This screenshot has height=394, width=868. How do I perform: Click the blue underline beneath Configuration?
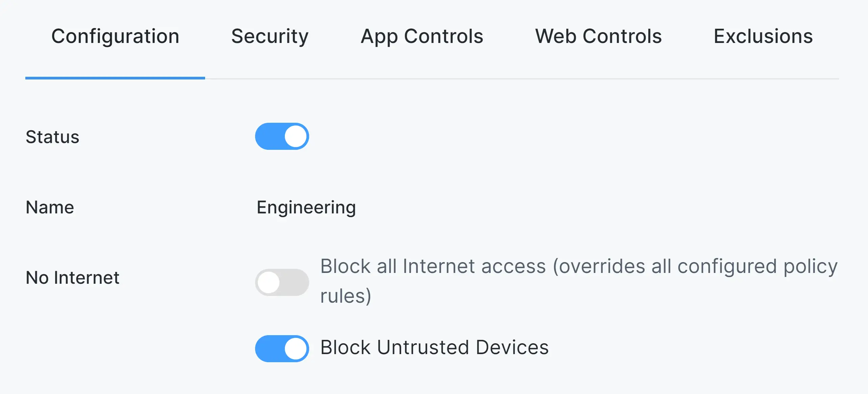point(115,78)
